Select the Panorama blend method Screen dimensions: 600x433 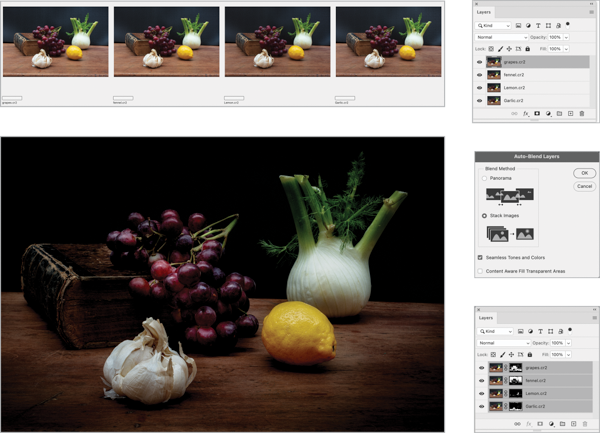tap(484, 178)
